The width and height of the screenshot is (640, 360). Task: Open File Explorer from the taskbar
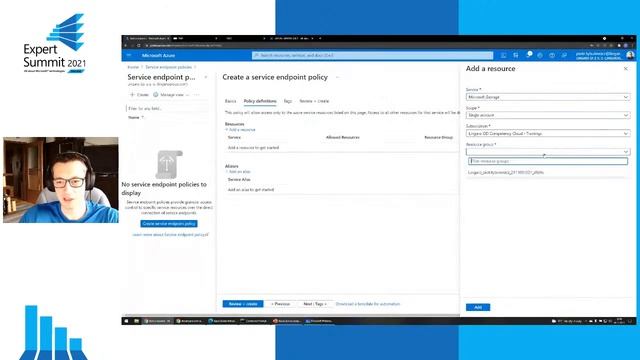tap(136, 321)
